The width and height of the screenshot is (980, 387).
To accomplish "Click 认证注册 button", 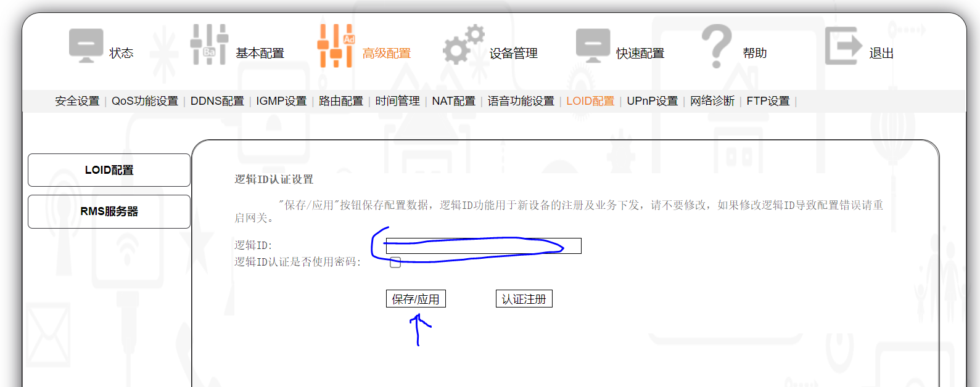I will click(x=524, y=299).
